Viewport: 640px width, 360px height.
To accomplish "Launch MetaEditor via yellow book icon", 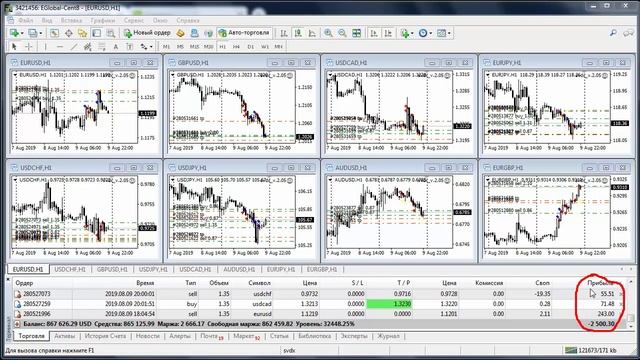I will (x=180, y=33).
